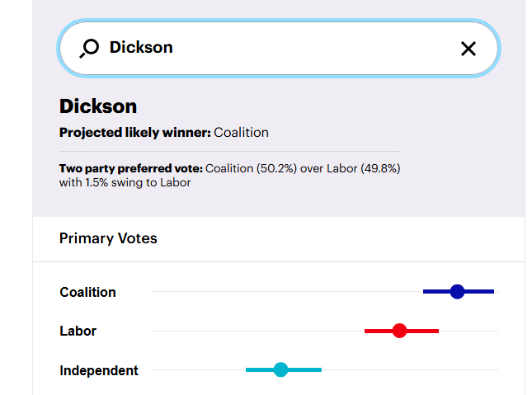Select the Independent row label
Viewport: 532px width, 395px height.
(99, 370)
